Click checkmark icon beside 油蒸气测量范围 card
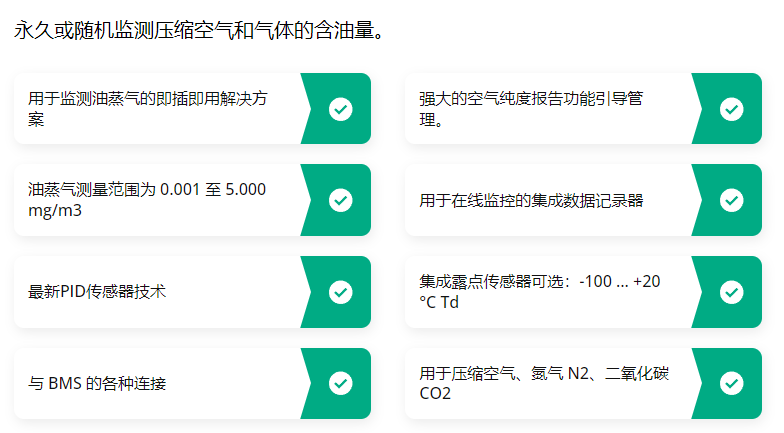Image resolution: width=784 pixels, height=433 pixels. [340, 200]
